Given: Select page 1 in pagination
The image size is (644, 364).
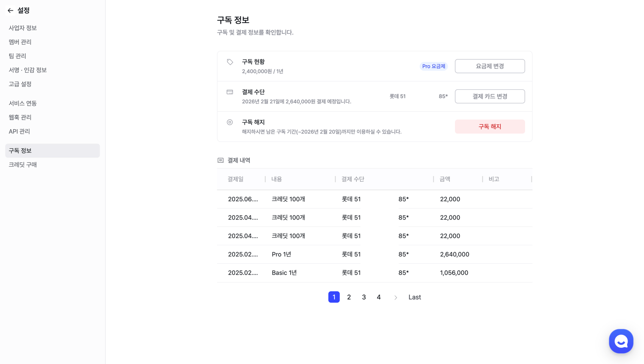Looking at the screenshot, I should (334, 297).
